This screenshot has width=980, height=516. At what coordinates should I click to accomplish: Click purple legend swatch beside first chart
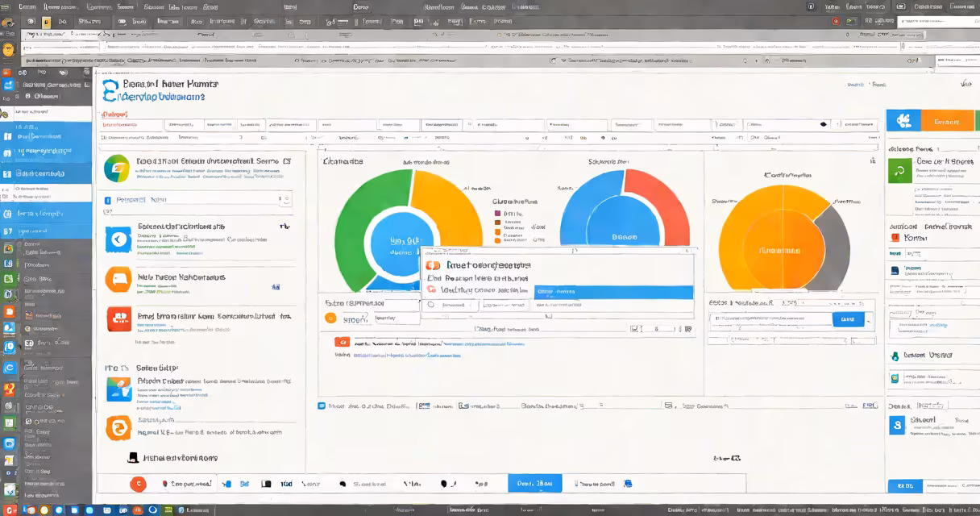coord(496,214)
